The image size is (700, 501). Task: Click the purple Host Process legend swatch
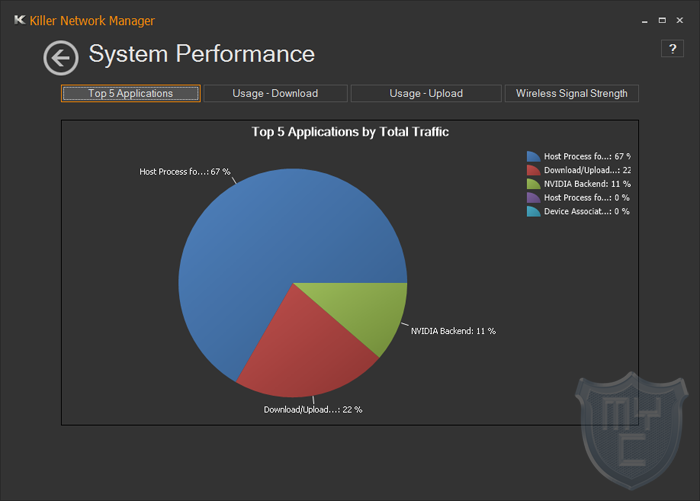click(x=533, y=198)
